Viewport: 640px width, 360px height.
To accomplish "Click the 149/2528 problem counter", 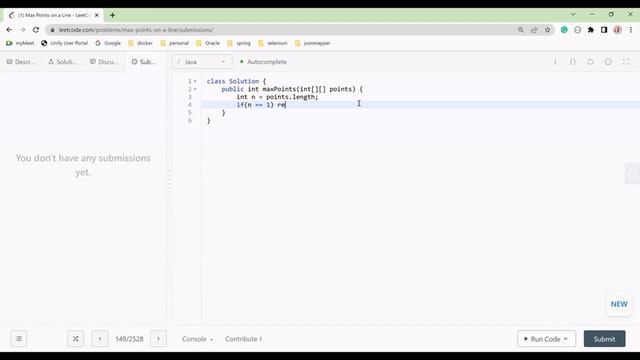I will point(129,339).
